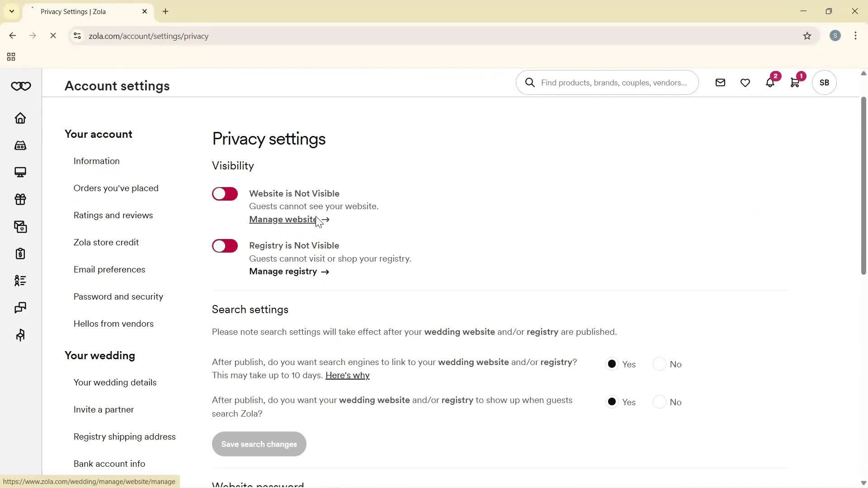Image resolution: width=868 pixels, height=488 pixels.
Task: Click the Manage registry link
Action: [x=283, y=271]
